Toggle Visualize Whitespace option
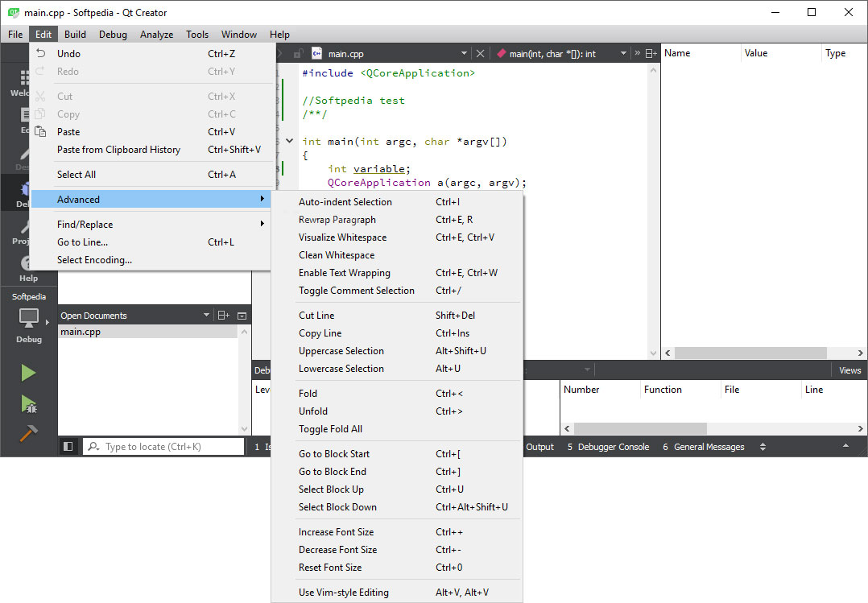The width and height of the screenshot is (868, 603). (342, 237)
